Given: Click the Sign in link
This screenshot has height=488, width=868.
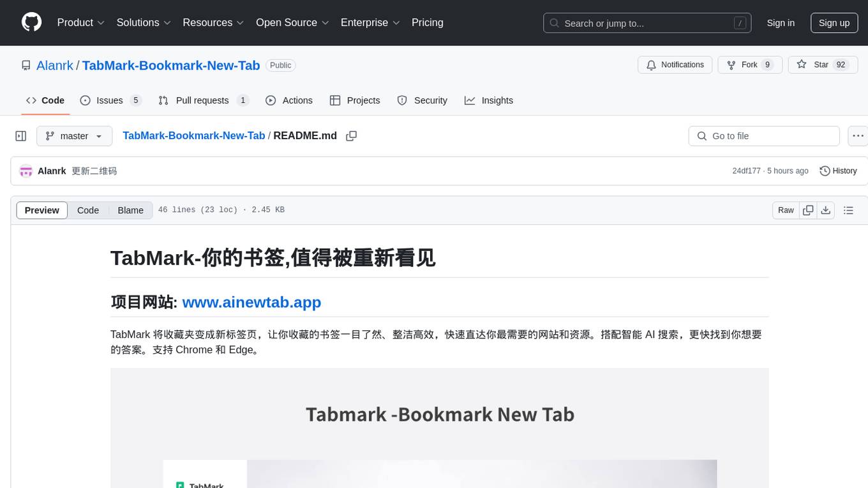Looking at the screenshot, I should (781, 23).
